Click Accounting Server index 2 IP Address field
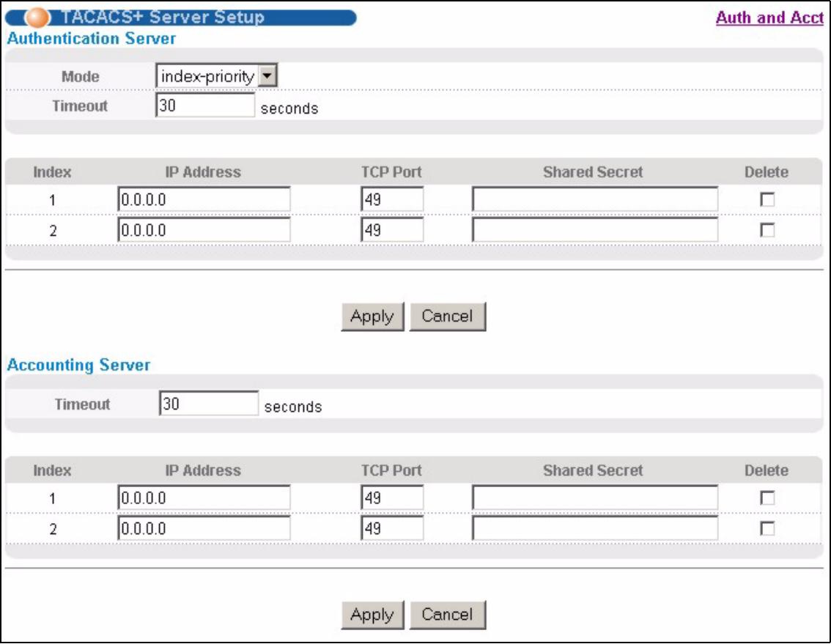The height and width of the screenshot is (644, 831). [204, 528]
